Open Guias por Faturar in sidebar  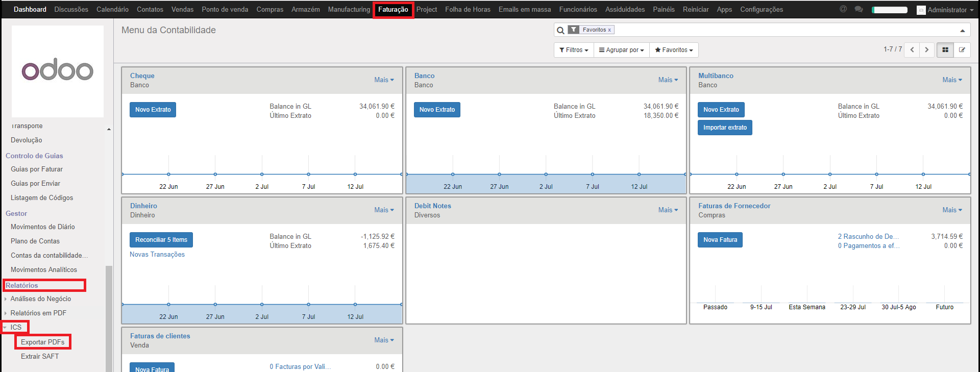click(x=37, y=169)
